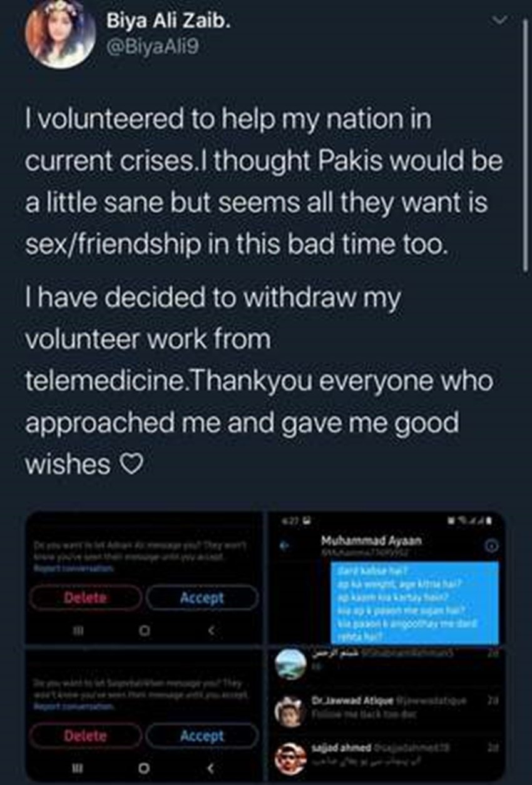The width and height of the screenshot is (532, 785).
Task: Tap the back arrow beside Muhammad Ayaan
Action: click(283, 546)
